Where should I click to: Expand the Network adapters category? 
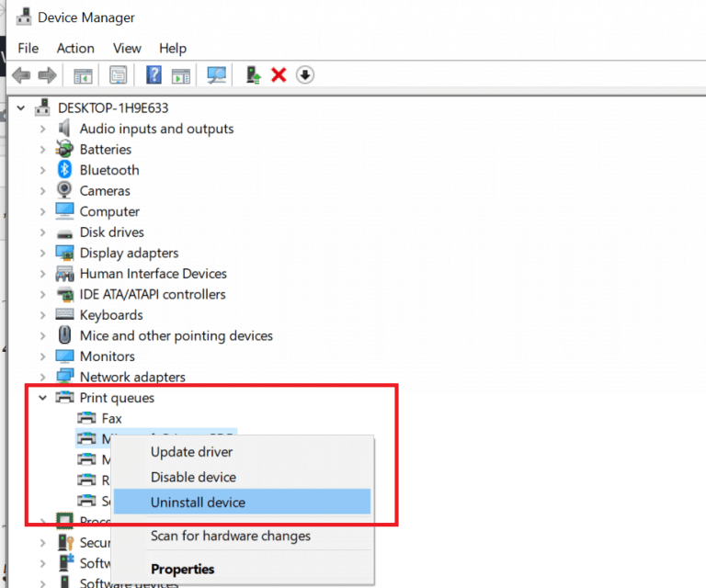coord(42,378)
